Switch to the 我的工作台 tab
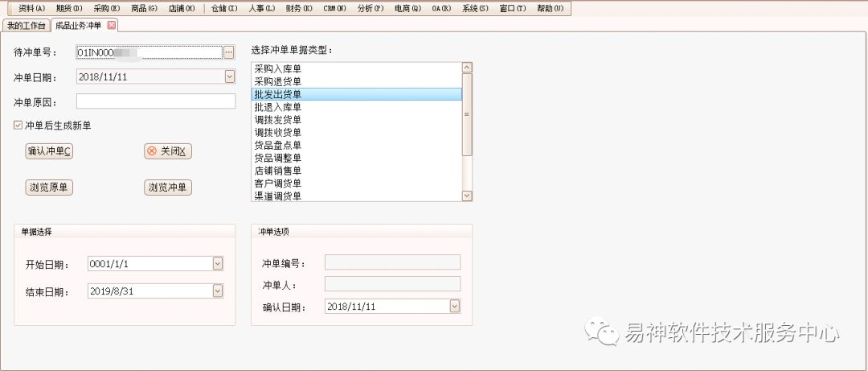868x371 pixels. pos(27,25)
